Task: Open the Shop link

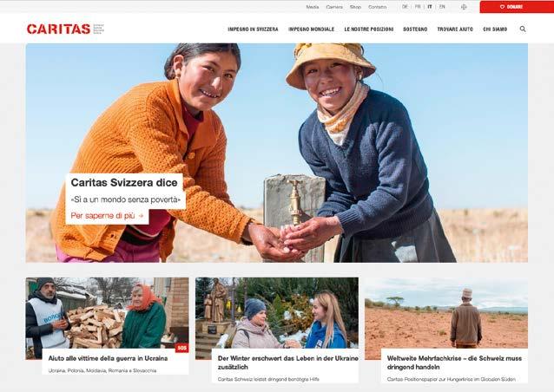Action: 355,7
